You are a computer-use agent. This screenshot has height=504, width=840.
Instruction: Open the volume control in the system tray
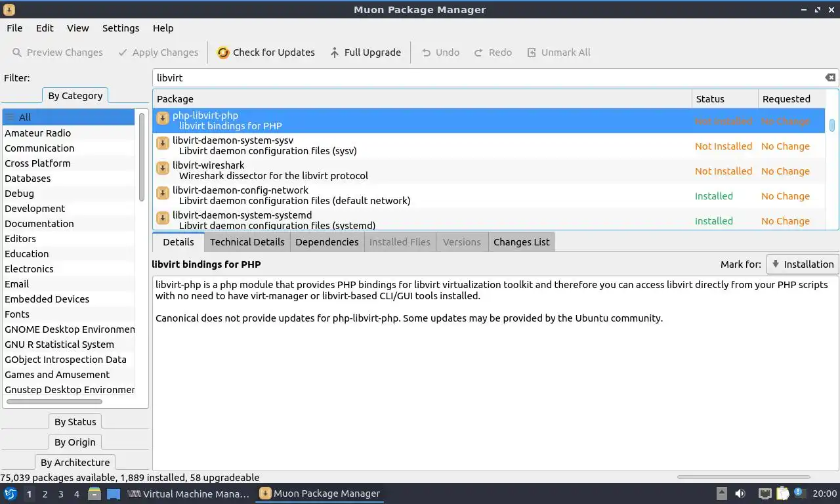point(740,493)
